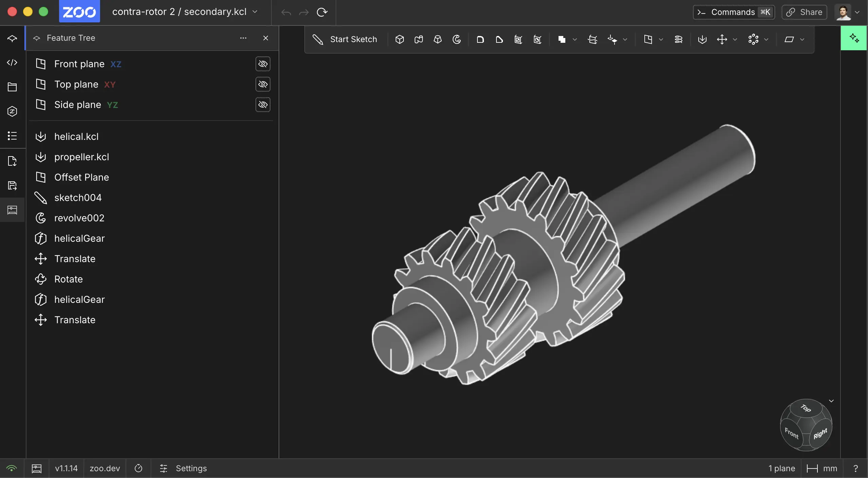Open the Commands palette
868x478 pixels.
pyautogui.click(x=733, y=12)
